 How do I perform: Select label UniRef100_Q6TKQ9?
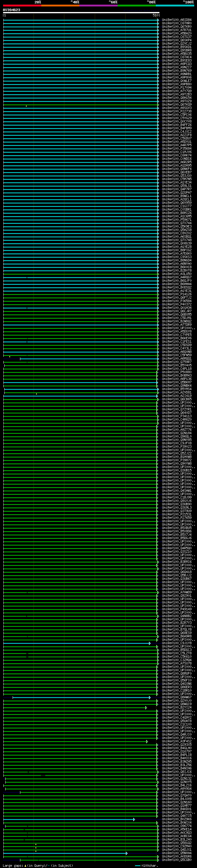pos(176,104)
